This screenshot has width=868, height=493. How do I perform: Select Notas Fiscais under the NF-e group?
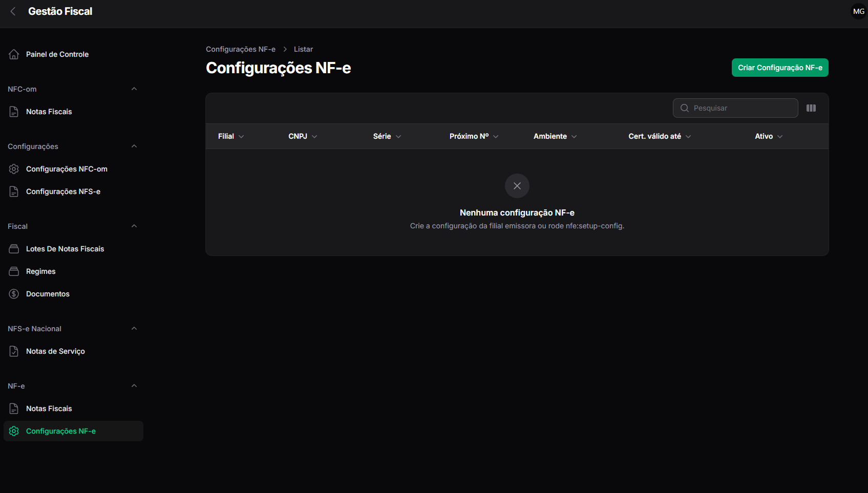tap(73, 409)
